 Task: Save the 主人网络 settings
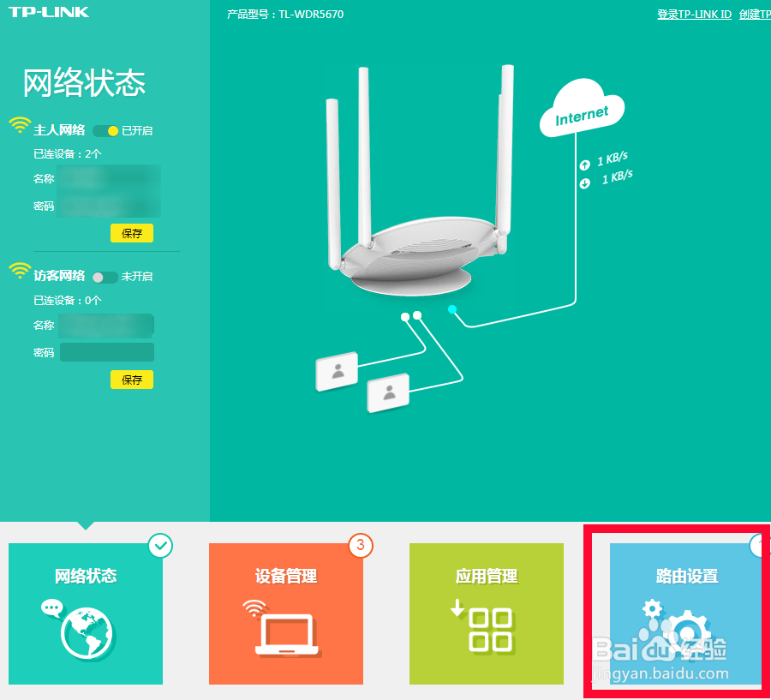[132, 233]
